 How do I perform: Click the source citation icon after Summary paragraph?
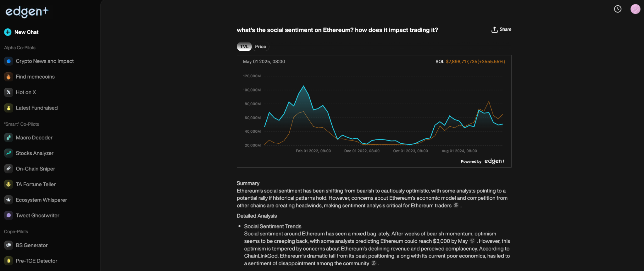(456, 205)
